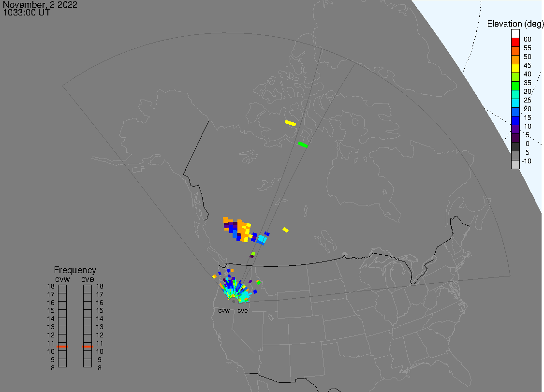Click the large cyan echo patch in western Canada
Image resolution: width=544 pixels, height=392 pixels.
pos(262,239)
